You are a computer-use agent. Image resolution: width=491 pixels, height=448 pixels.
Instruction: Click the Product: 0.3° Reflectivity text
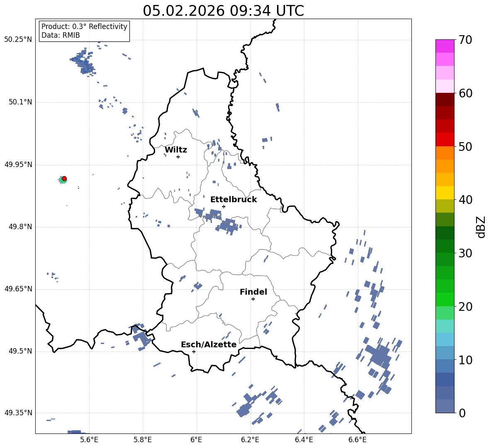coord(84,27)
